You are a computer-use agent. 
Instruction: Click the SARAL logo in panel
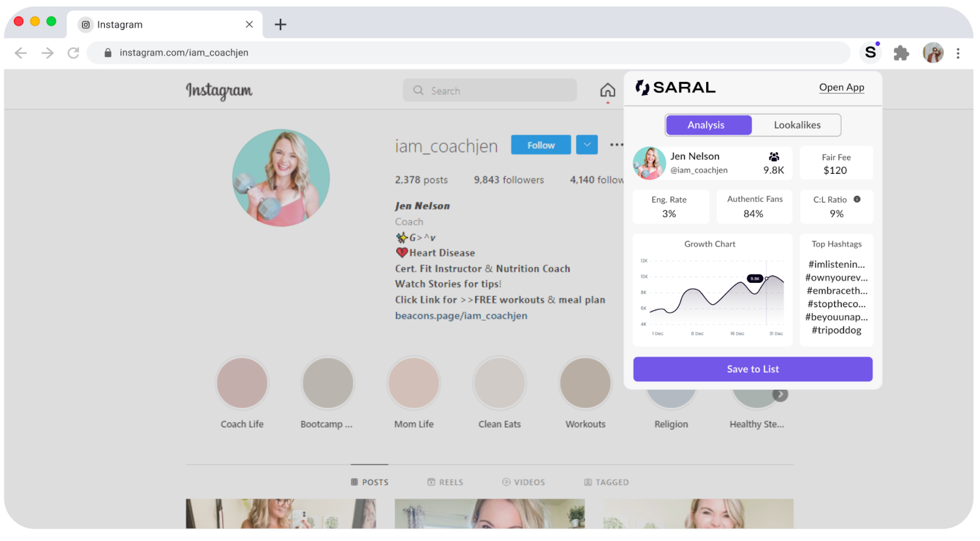pos(675,88)
